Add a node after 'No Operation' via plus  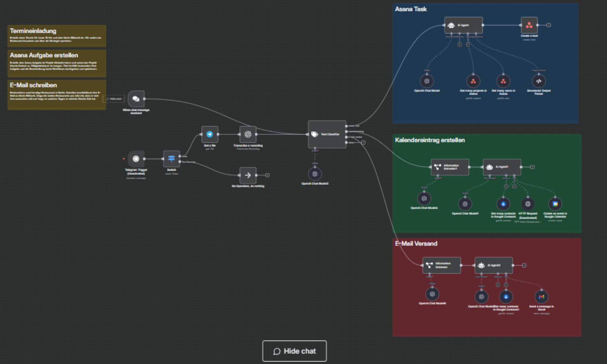tap(267, 175)
